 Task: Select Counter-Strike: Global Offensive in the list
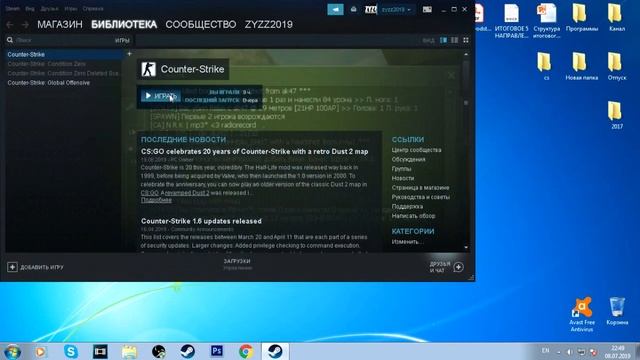tap(64, 83)
